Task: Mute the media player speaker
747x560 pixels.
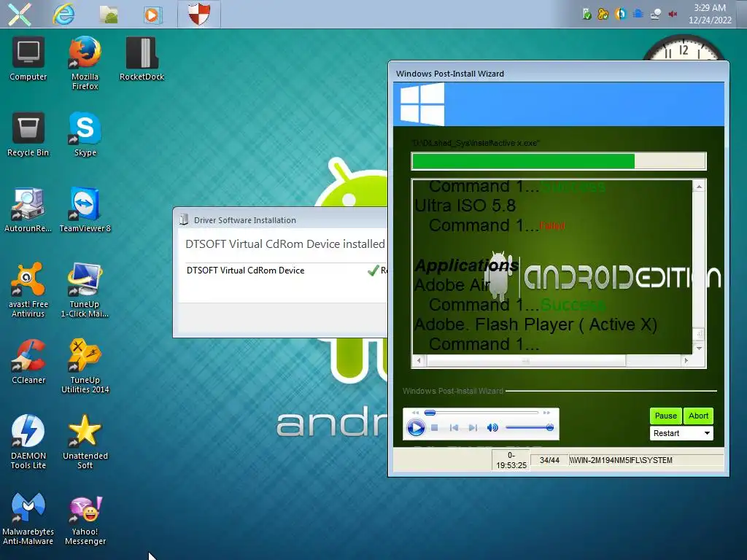Action: tap(492, 427)
